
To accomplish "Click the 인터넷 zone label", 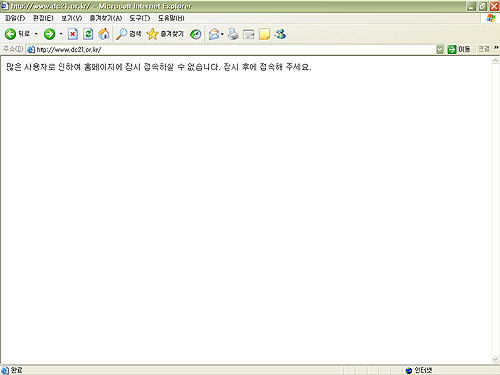I will point(423,370).
